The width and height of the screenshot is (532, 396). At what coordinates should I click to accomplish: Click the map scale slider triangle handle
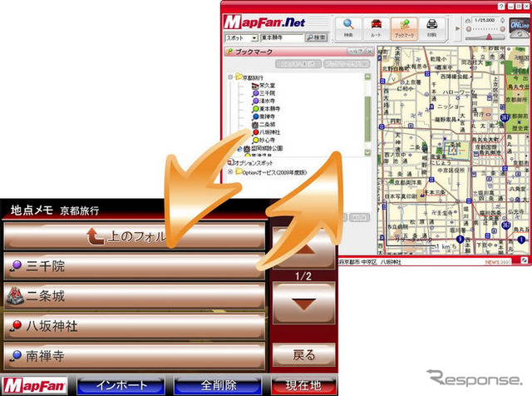tap(489, 37)
